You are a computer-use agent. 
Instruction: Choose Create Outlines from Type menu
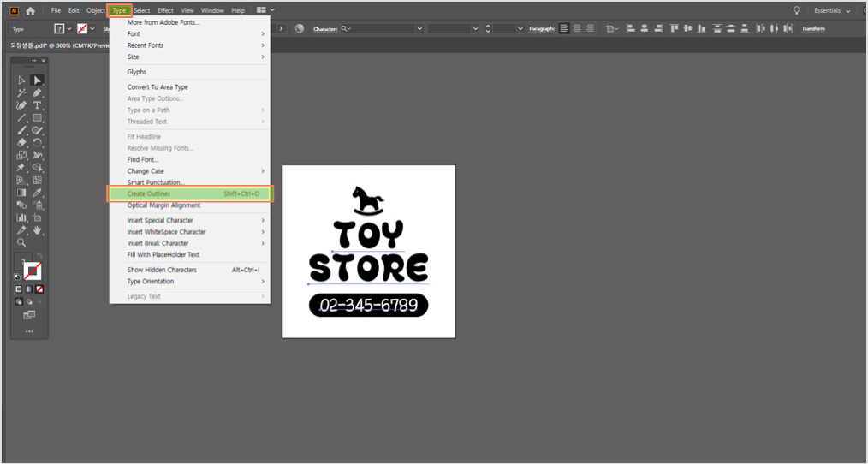coord(190,193)
